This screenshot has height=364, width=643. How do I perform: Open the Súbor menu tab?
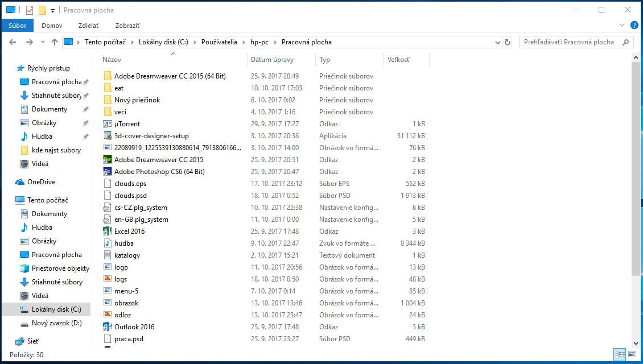click(17, 26)
